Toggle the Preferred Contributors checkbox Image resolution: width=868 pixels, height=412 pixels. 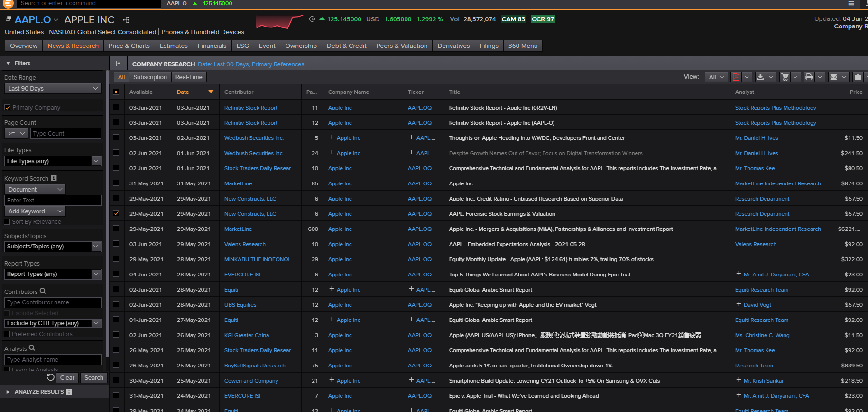(x=7, y=334)
